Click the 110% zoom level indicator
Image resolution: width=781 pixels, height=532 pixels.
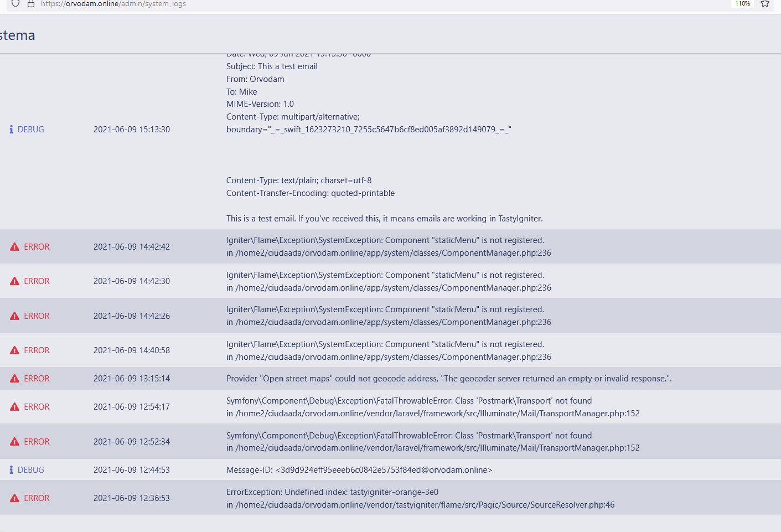tap(742, 3)
